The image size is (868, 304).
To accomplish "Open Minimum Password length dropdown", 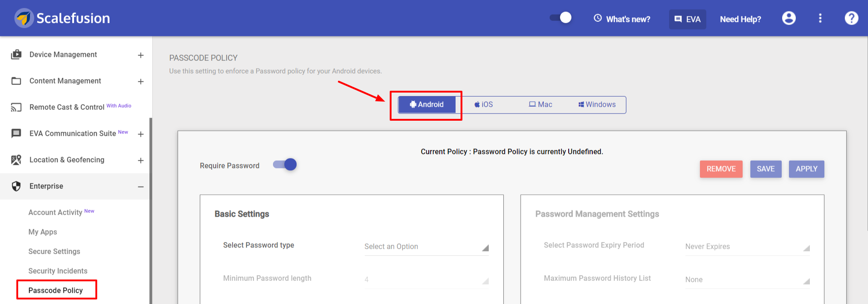I will 427,279.
